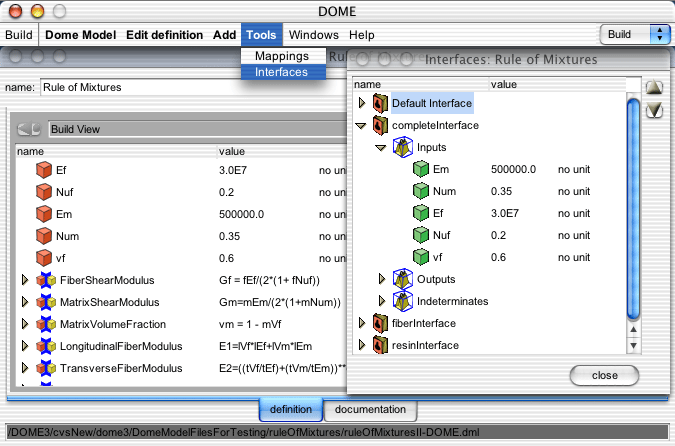Click the red cube icon beside Ef
This screenshot has height=446, width=675.
click(x=44, y=170)
